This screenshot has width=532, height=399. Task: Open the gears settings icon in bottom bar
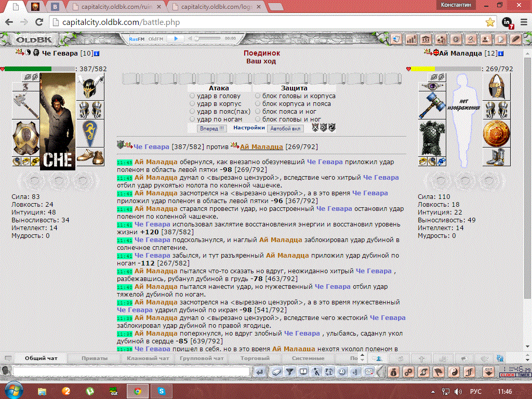(408, 372)
